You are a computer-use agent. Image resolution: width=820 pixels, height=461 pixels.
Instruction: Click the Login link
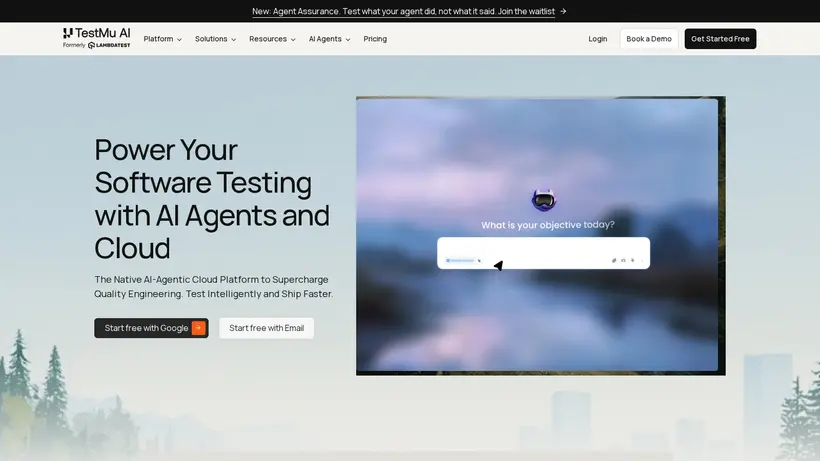click(597, 39)
